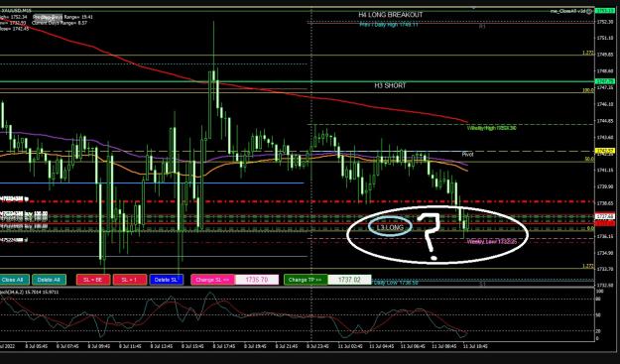This screenshot has width=620, height=364.
Task: Select the H3 SHORT label
Action: point(390,85)
